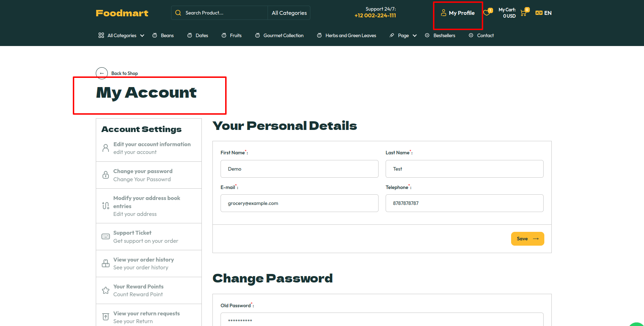
Task: Click the language translate icon
Action: pos(539,13)
